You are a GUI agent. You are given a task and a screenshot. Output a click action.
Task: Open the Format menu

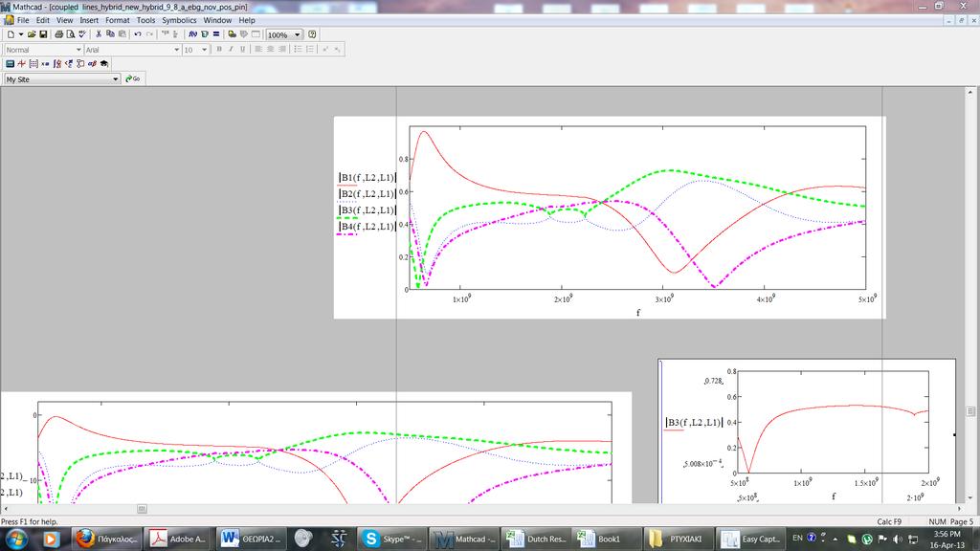coord(118,20)
